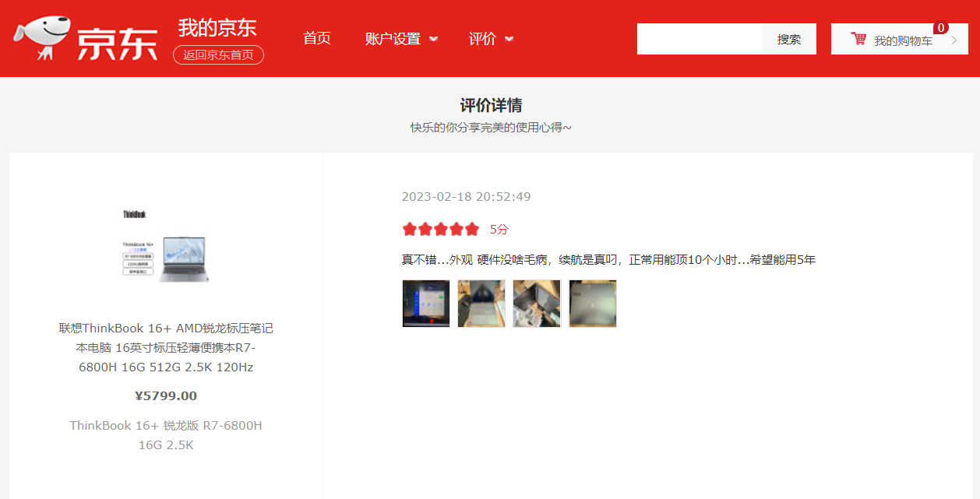
Task: View first review photo of laptop screen
Action: [426, 304]
